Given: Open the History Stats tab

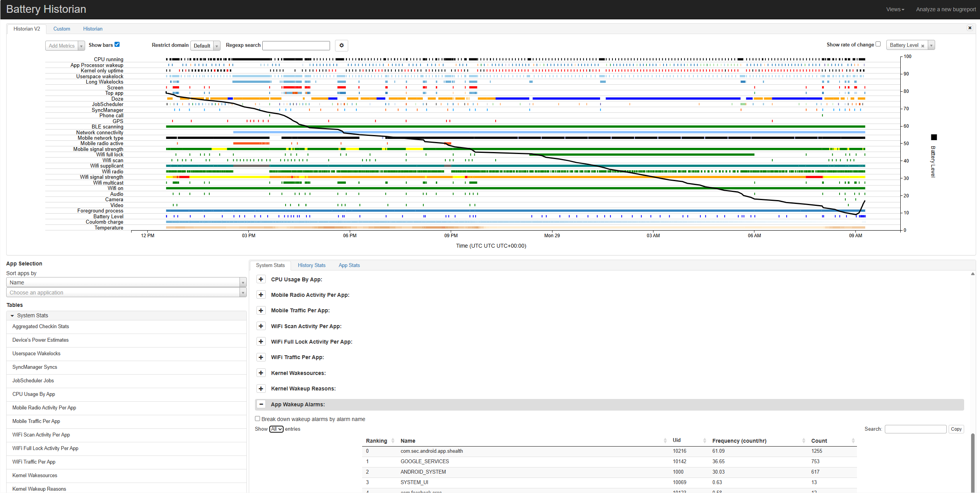Looking at the screenshot, I should tap(311, 265).
